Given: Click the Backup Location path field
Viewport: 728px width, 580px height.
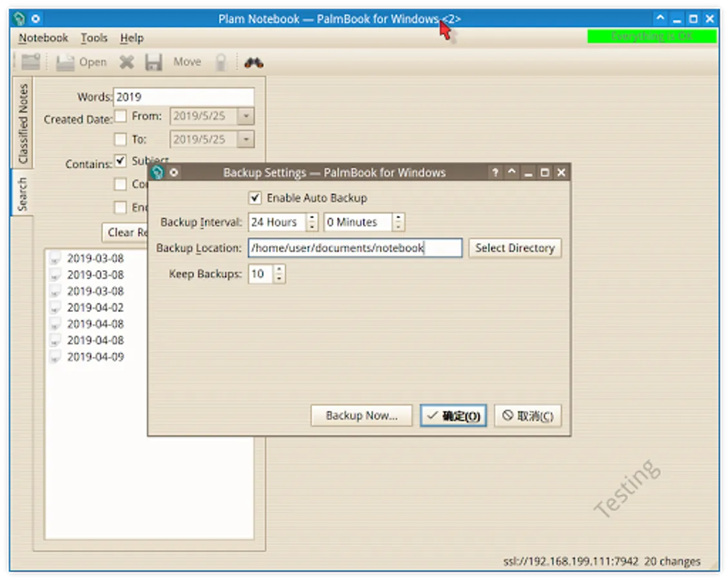Looking at the screenshot, I should pos(355,247).
